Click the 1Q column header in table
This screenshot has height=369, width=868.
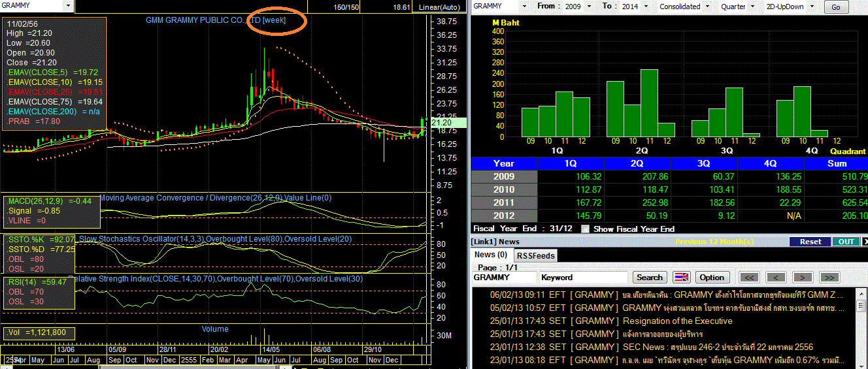tap(571, 163)
